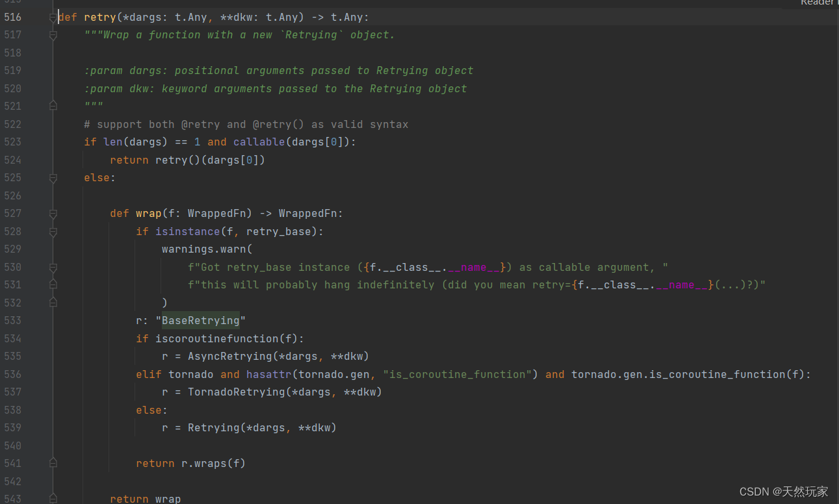Image resolution: width=839 pixels, height=504 pixels.
Task: Click the else: keyword on line 525
Action: point(100,178)
